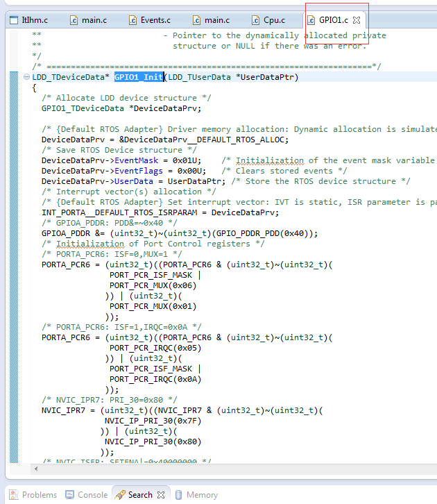Click underlined 'Initialization' in Port Control registers comment
The width and height of the screenshot is (437, 504).
[x=90, y=244]
